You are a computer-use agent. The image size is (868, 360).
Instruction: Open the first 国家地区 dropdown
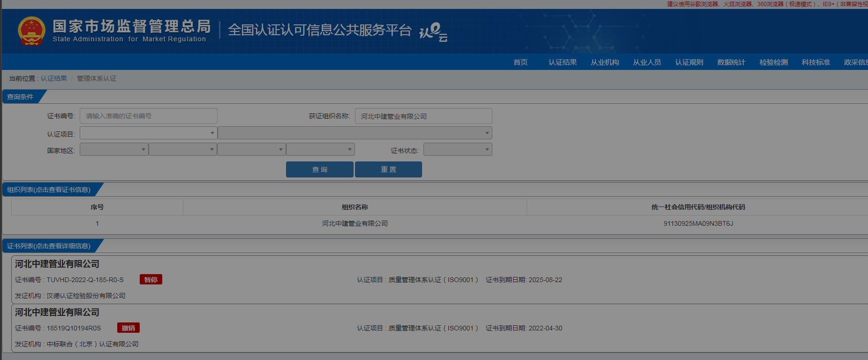(x=114, y=149)
